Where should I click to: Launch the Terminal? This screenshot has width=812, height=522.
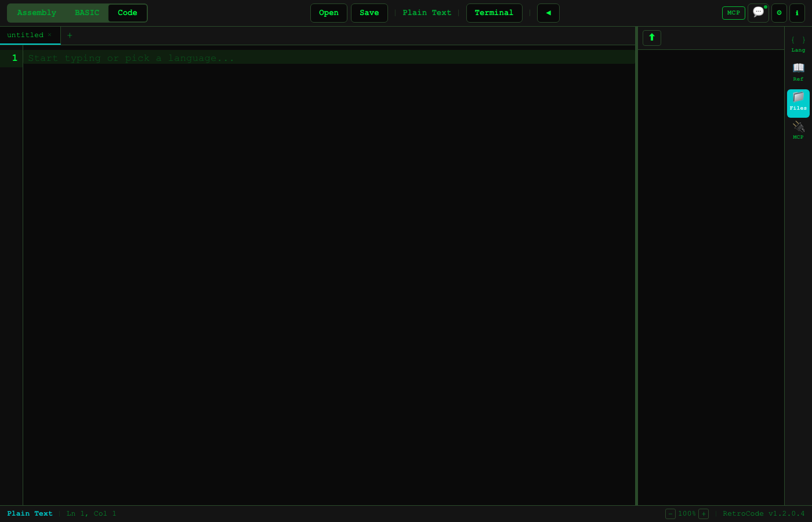point(494,12)
